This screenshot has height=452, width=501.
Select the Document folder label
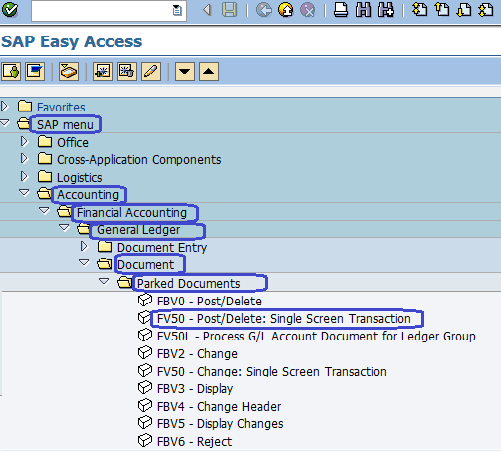tap(145, 265)
